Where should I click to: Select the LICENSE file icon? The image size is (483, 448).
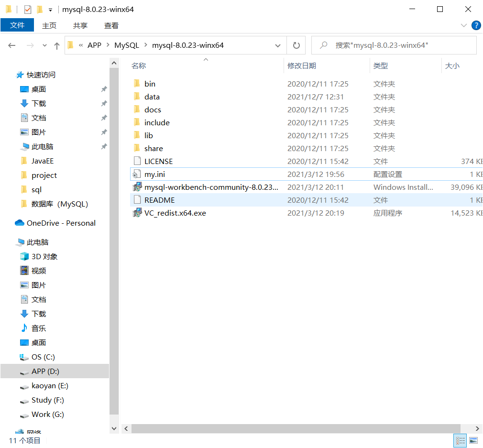point(137,161)
